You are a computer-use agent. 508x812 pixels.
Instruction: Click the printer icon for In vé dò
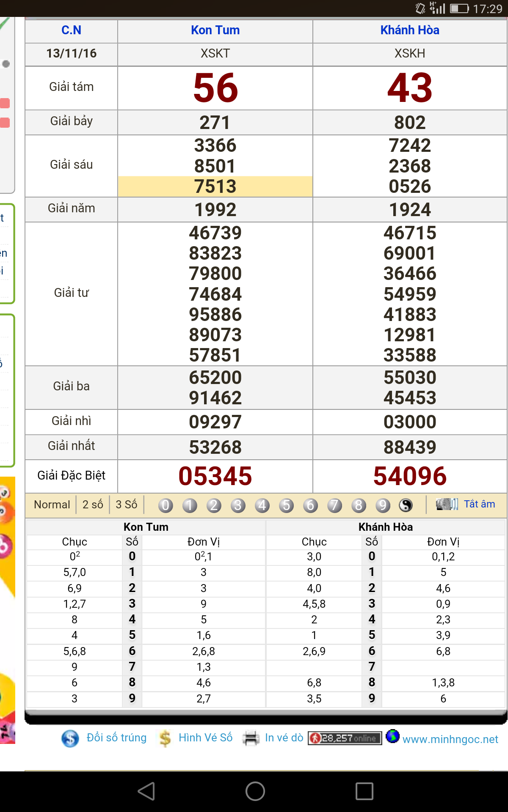(x=251, y=738)
